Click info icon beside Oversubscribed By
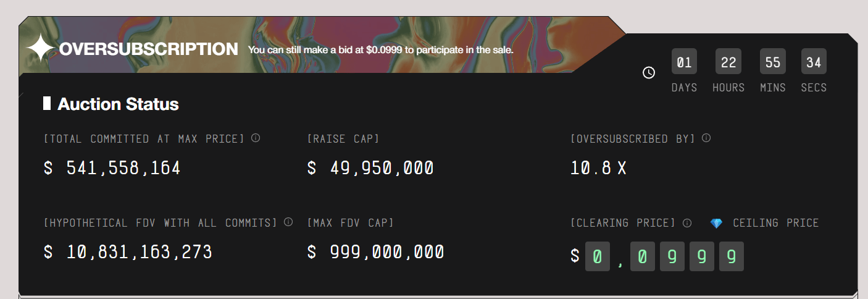The width and height of the screenshot is (868, 299). pos(706,138)
